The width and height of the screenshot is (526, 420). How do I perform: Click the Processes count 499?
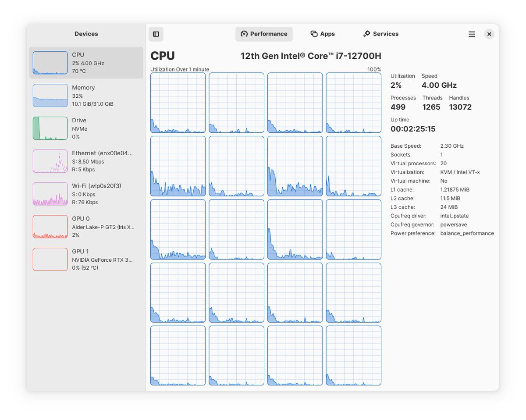coord(398,107)
